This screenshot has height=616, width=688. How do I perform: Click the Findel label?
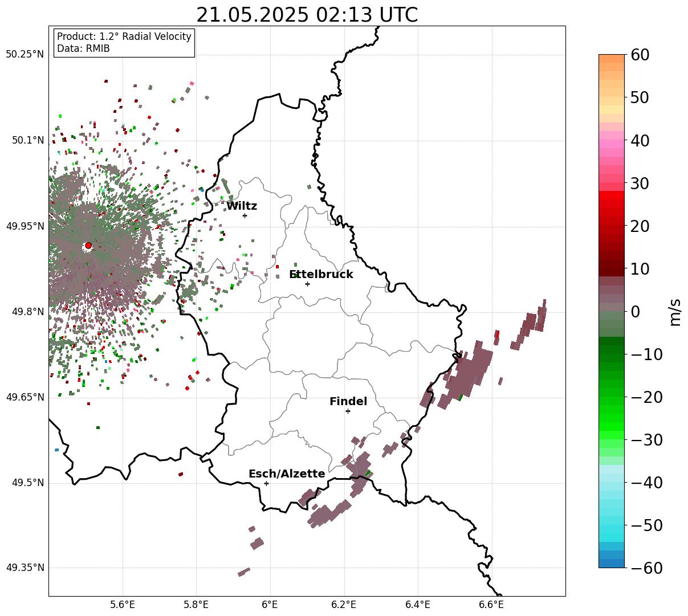[x=348, y=402]
